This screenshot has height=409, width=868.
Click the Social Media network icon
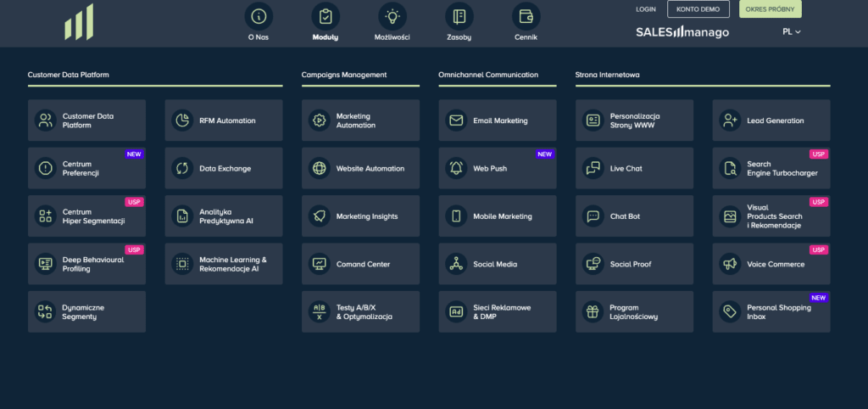(456, 264)
